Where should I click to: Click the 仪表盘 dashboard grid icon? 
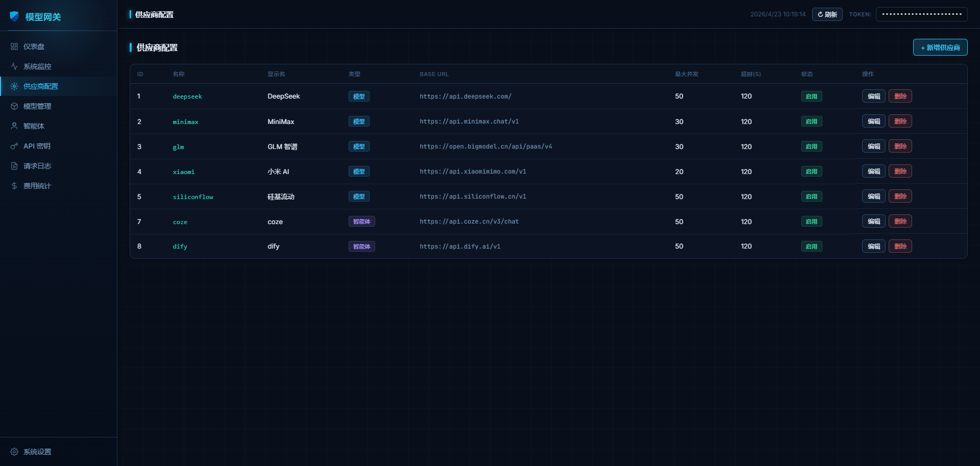(x=14, y=46)
